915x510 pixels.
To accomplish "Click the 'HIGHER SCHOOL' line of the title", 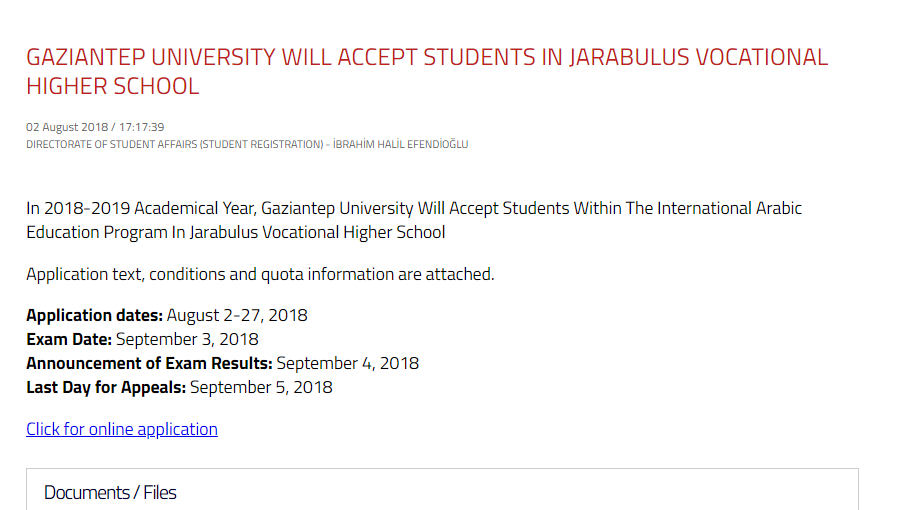I will (113, 86).
